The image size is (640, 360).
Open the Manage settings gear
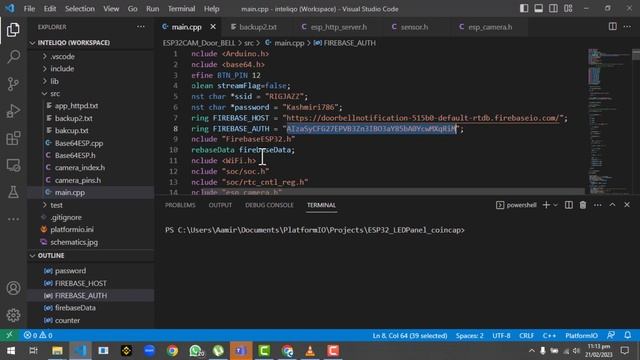pyautogui.click(x=13, y=315)
